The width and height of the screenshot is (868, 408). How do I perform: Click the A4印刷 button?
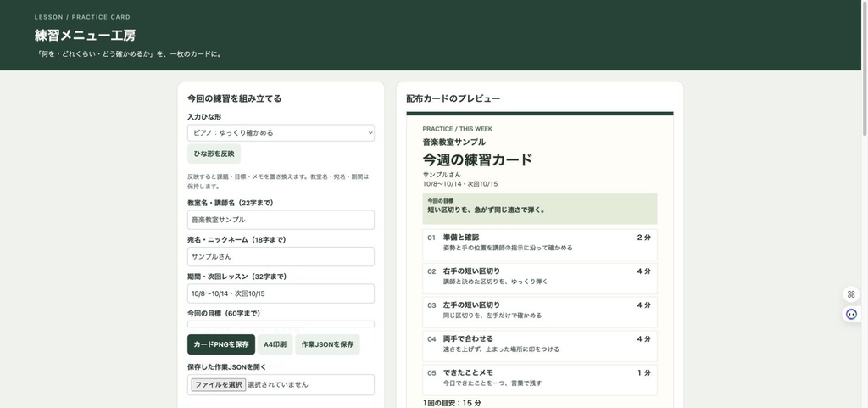pyautogui.click(x=275, y=344)
